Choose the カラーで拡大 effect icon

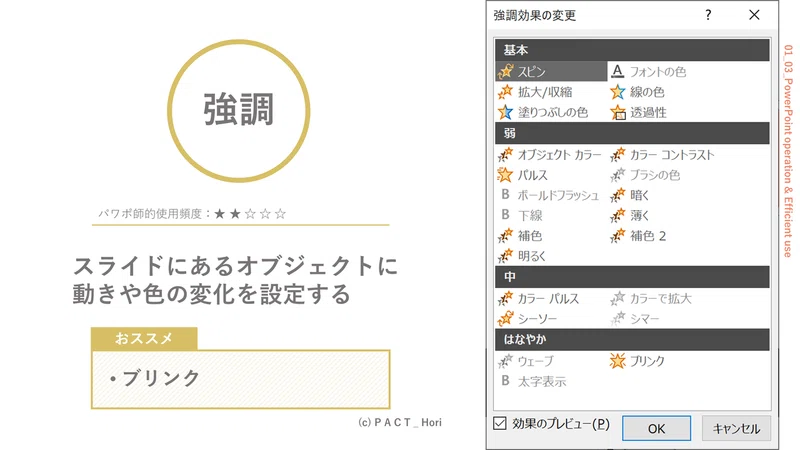click(x=617, y=298)
